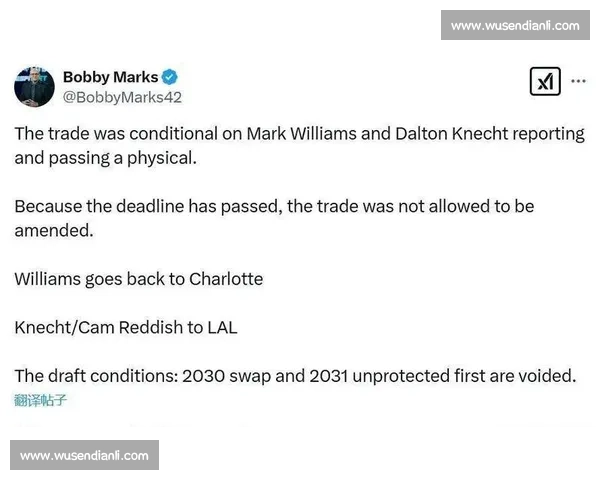The width and height of the screenshot is (600, 480).
Task: Click the blue verified badge
Action: tap(170, 77)
